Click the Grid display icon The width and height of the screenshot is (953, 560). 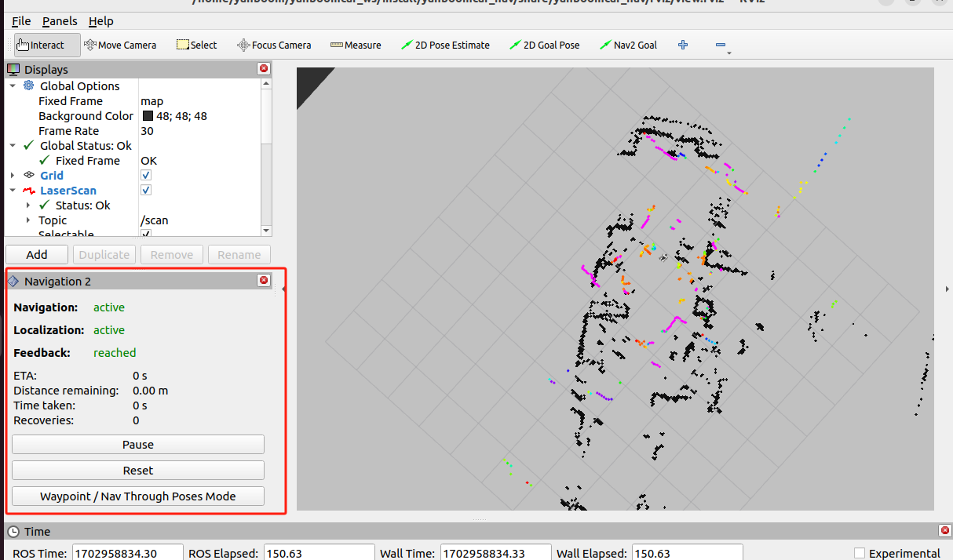29,175
